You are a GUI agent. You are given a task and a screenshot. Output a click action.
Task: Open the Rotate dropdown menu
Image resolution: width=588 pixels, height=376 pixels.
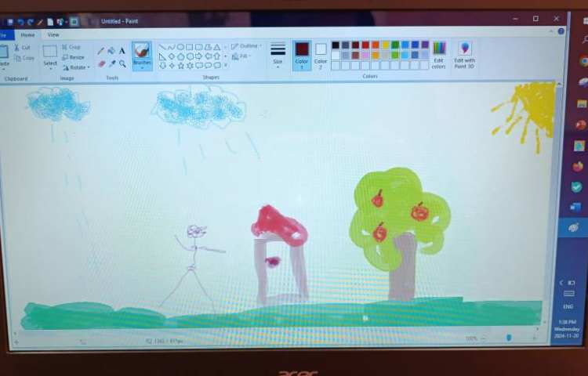pos(76,67)
